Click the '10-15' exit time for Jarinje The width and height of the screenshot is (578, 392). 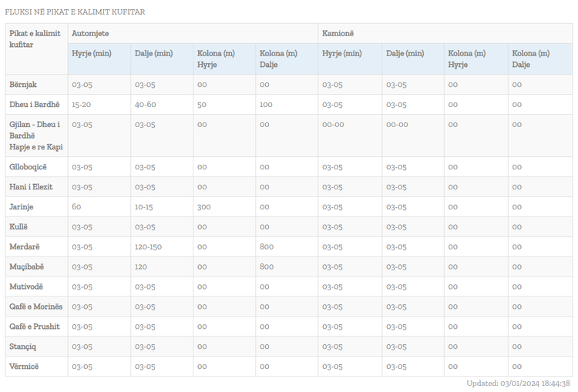tap(144, 207)
